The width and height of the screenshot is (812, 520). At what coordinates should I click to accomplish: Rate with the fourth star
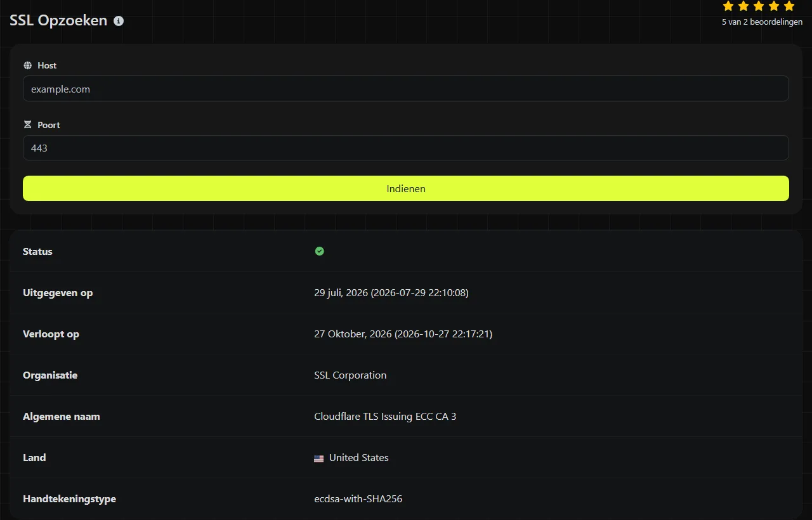(x=774, y=6)
